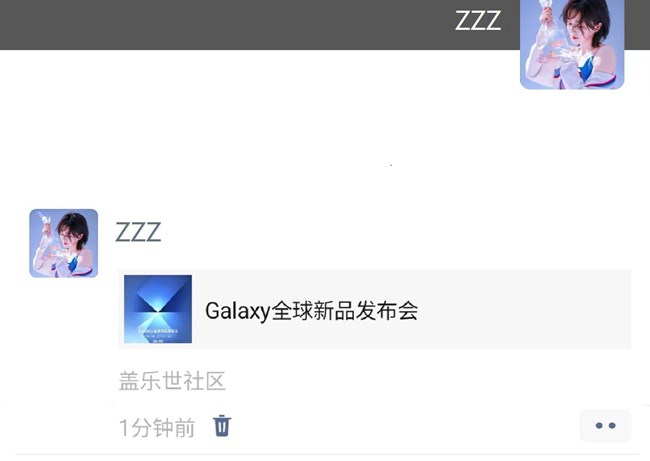650x461 pixels.
Task: Tap the small ZZZ avatar beside the post
Action: pos(63,243)
